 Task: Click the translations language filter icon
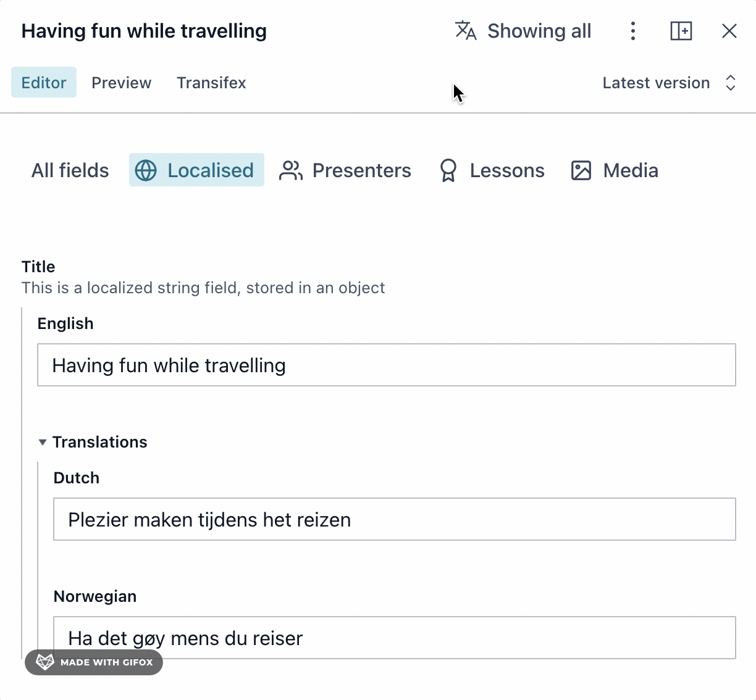[466, 30]
